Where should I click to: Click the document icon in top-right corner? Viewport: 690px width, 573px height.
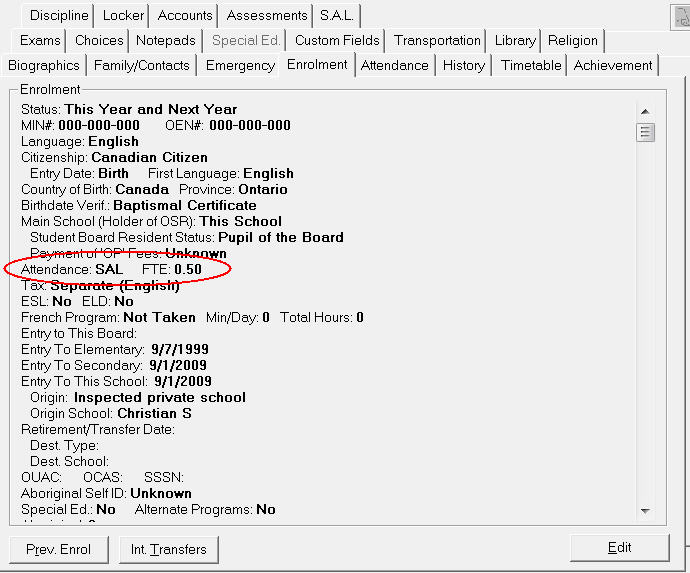681,16
